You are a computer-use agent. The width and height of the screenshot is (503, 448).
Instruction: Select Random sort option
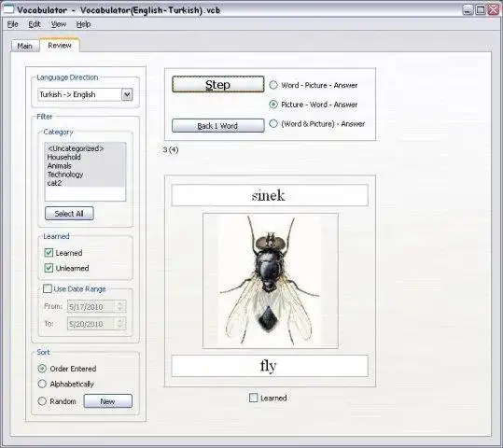click(42, 401)
